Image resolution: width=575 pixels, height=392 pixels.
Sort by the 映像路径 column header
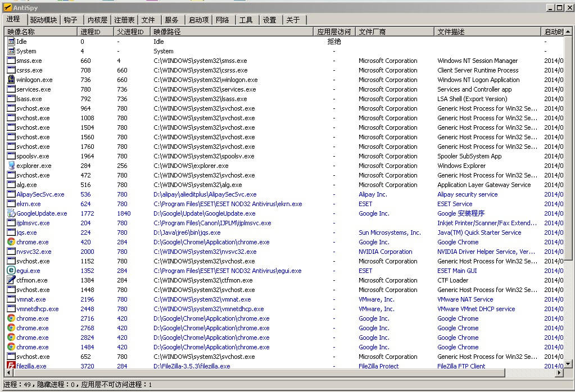coord(232,32)
